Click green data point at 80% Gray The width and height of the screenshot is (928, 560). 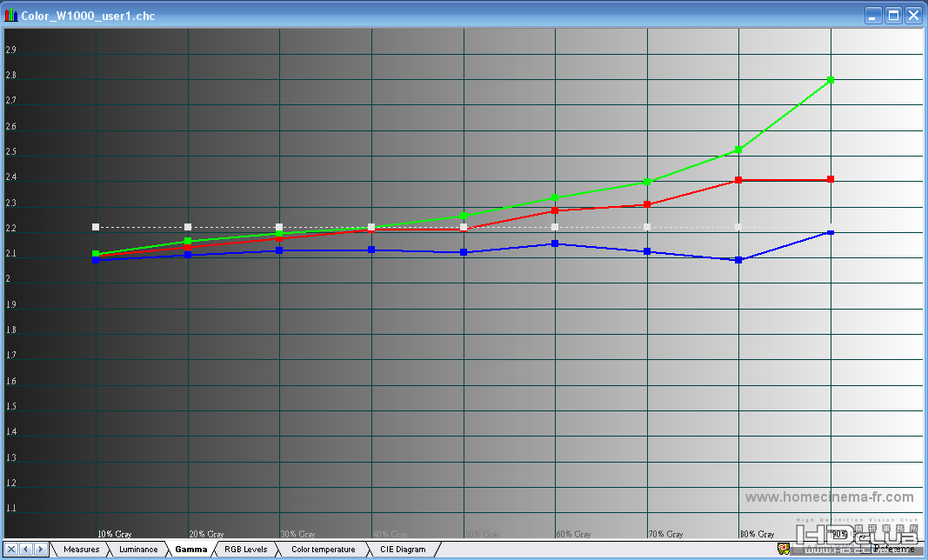738,150
